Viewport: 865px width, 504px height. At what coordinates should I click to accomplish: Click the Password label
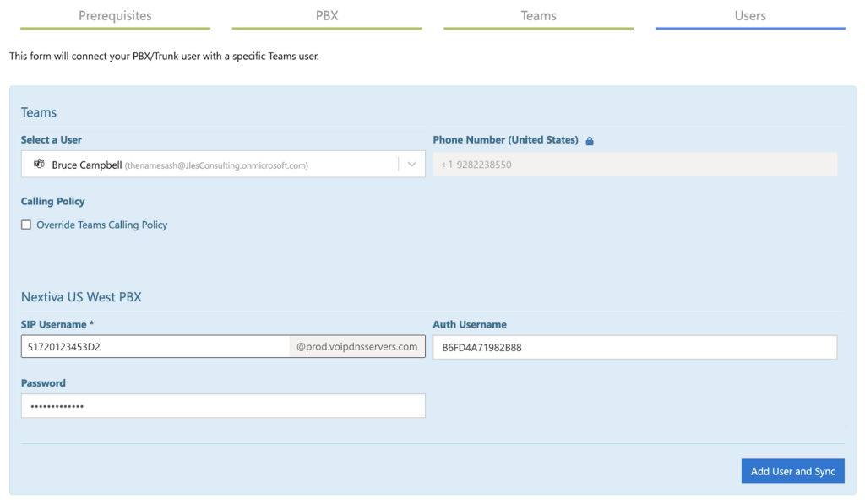tap(43, 383)
